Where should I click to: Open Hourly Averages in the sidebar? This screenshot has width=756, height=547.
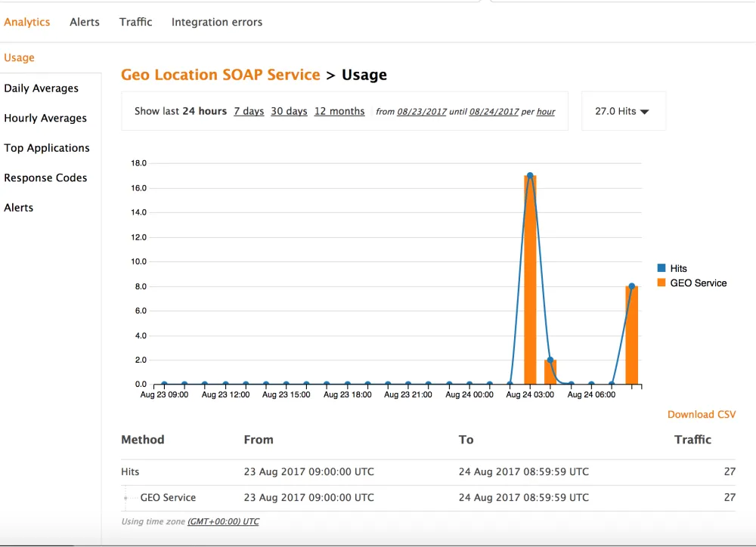point(45,118)
